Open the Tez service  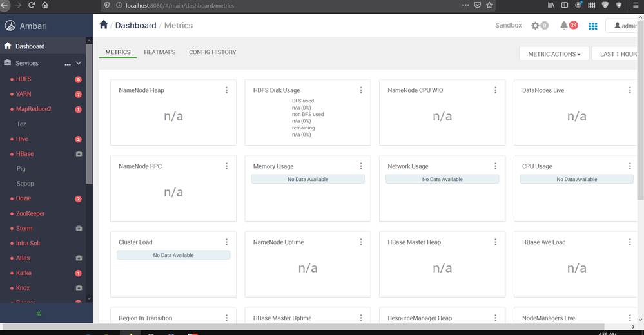click(21, 124)
